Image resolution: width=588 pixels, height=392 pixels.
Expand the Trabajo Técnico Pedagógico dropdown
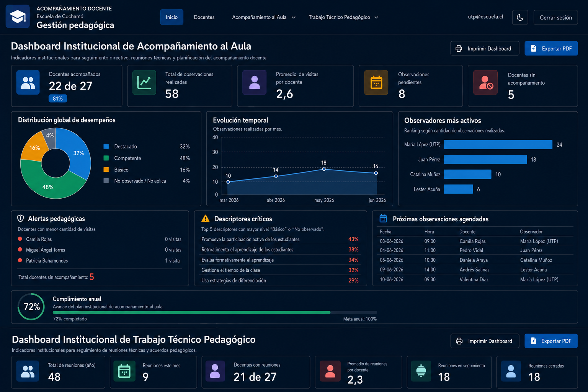coord(343,17)
